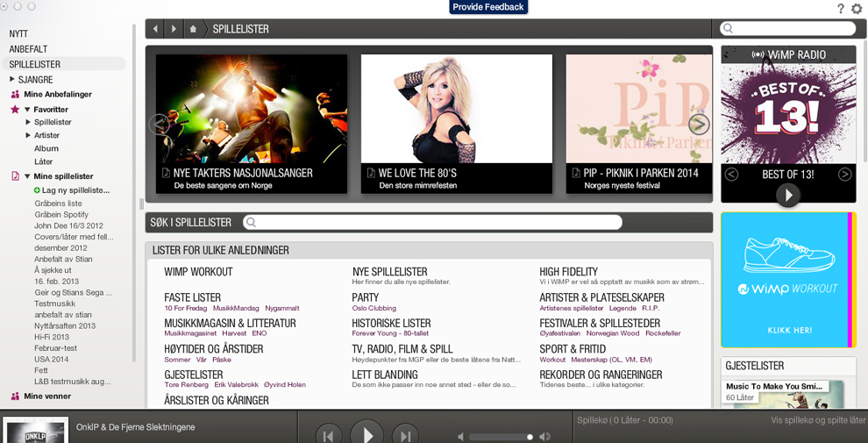Select SPILLELISTER in the sidebar
This screenshot has height=443, width=868.
click(35, 64)
